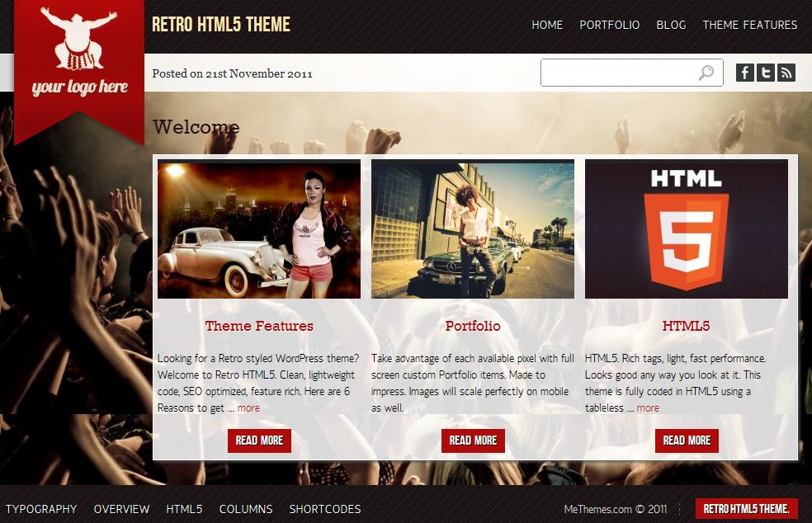Viewport: 812px width, 523px height.
Task: Click the sumo wrestler logo
Action: point(78,38)
